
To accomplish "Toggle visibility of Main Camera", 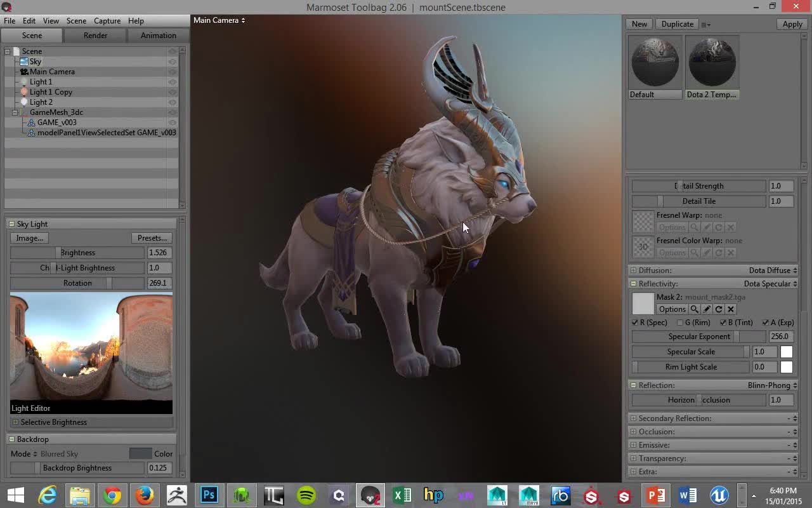I will pyautogui.click(x=172, y=72).
